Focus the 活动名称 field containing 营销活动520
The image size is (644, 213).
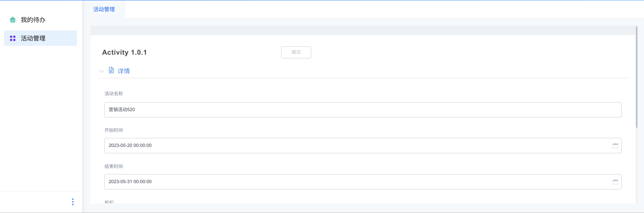pos(362,110)
